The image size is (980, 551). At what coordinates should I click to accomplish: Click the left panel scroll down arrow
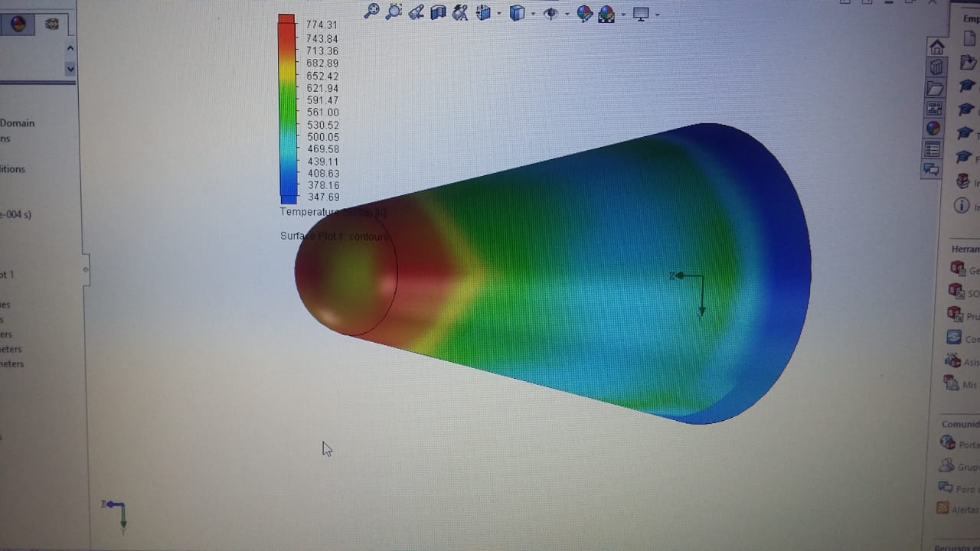click(70, 69)
